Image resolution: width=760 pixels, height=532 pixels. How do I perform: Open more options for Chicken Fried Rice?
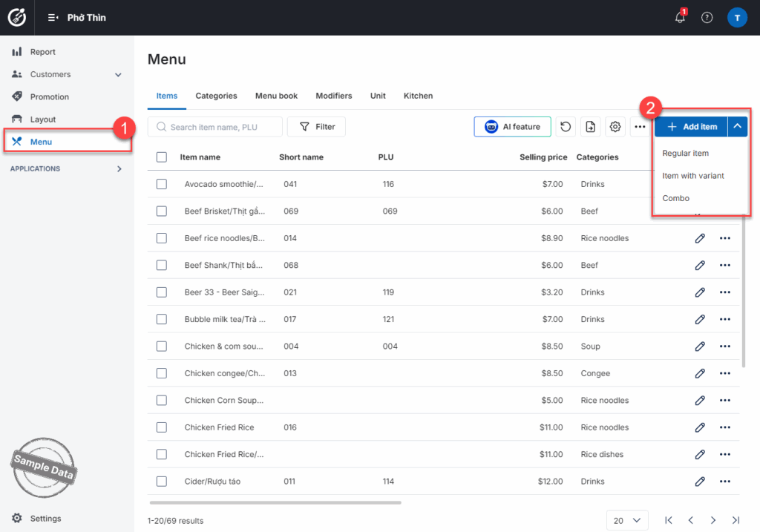pos(725,427)
